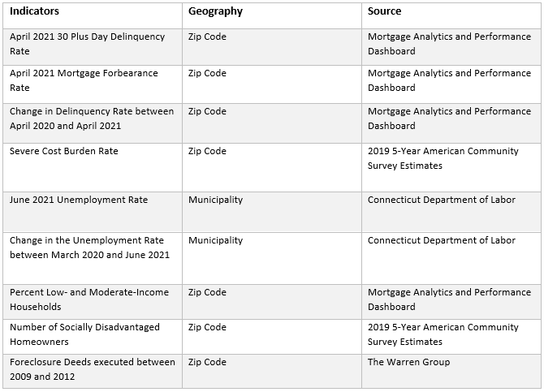Click the Source column header
Screen dimensions: 544x392
tap(384, 11)
